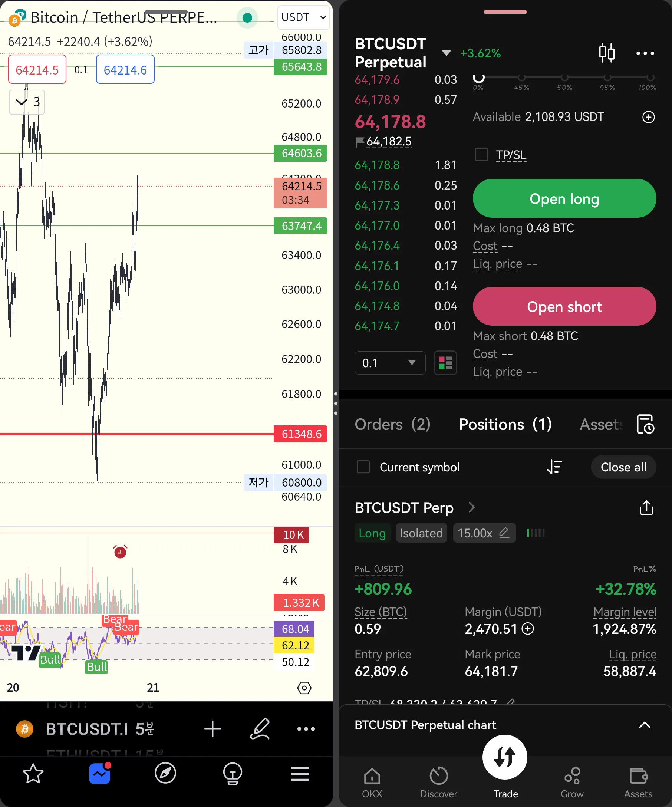Set order size slider to 25%
The width and height of the screenshot is (672, 807).
(521, 78)
